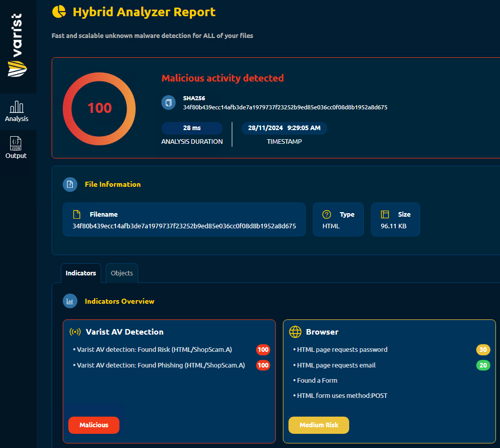
Task: Click the timestamp showing 28/11/2024
Action: [x=284, y=128]
